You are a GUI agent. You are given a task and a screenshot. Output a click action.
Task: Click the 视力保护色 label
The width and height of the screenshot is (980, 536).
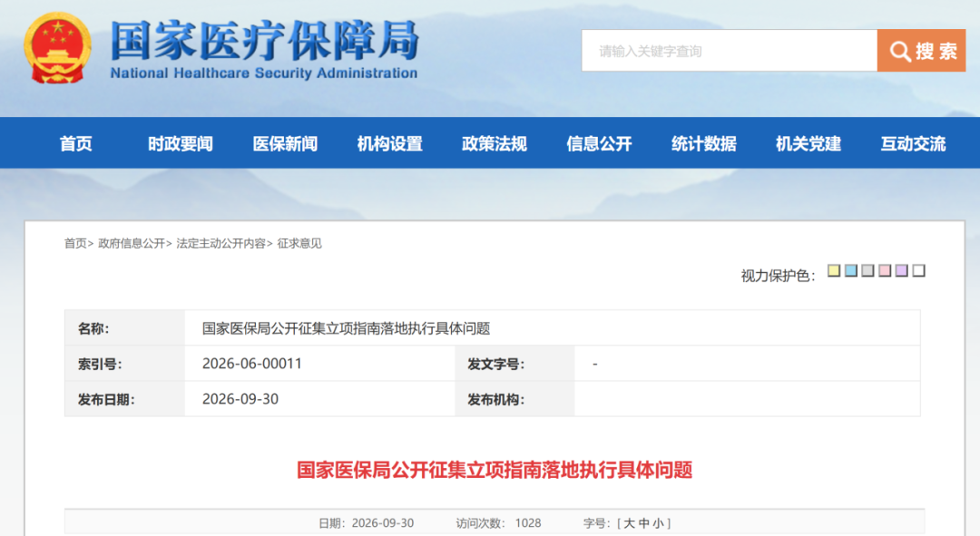[x=778, y=276]
